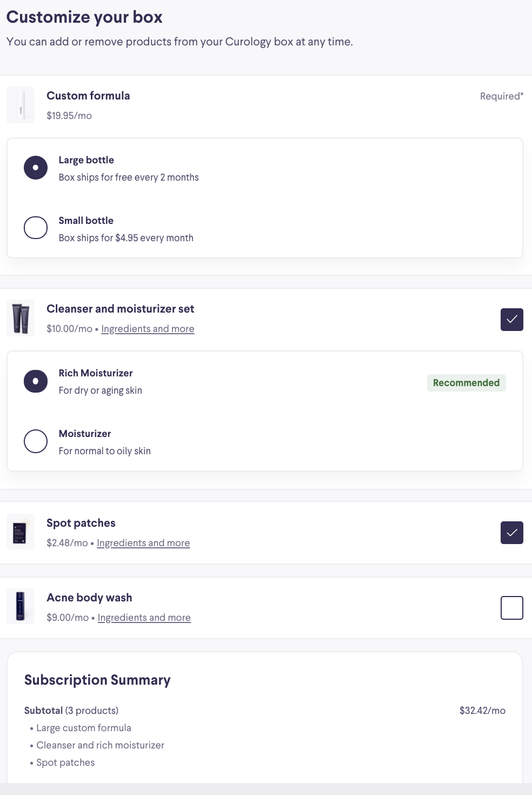Select the Small bottle option
This screenshot has height=795, width=532.
(36, 228)
